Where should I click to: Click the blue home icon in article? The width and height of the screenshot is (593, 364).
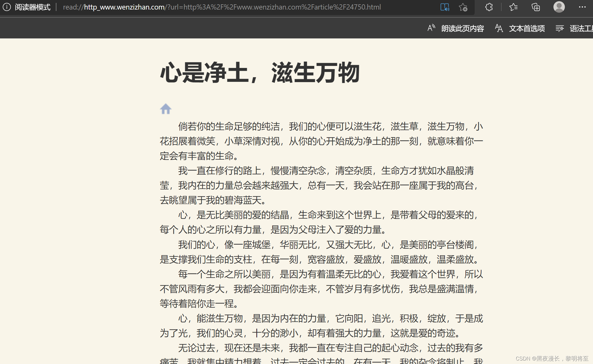(x=165, y=109)
